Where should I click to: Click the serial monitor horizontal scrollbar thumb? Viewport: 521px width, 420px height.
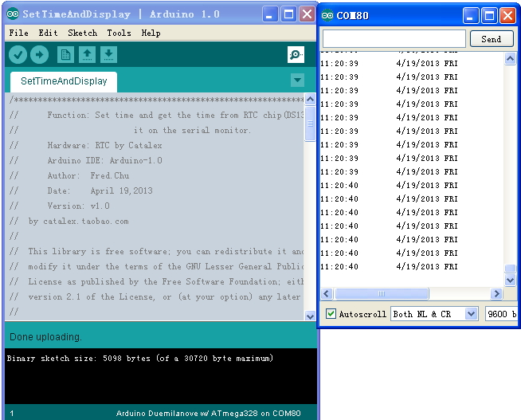[x=381, y=294]
